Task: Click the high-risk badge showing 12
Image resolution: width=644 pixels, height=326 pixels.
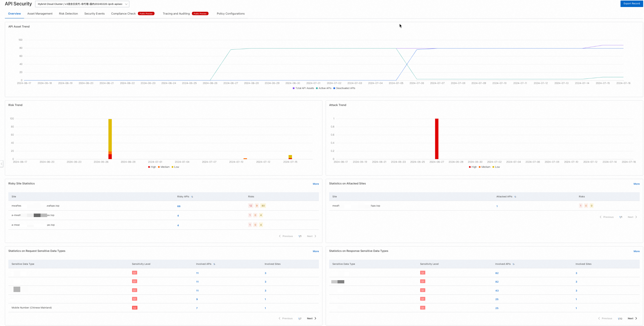Action: tap(251, 206)
